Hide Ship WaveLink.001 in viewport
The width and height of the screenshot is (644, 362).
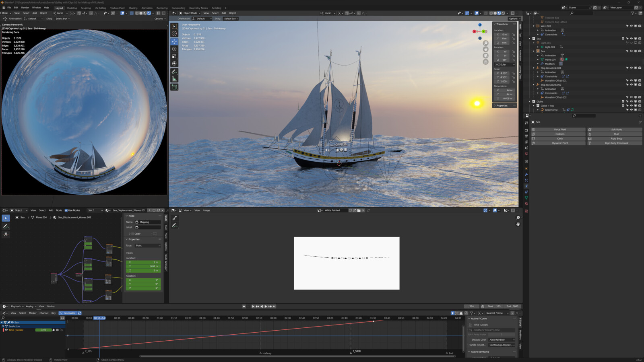[631, 68]
